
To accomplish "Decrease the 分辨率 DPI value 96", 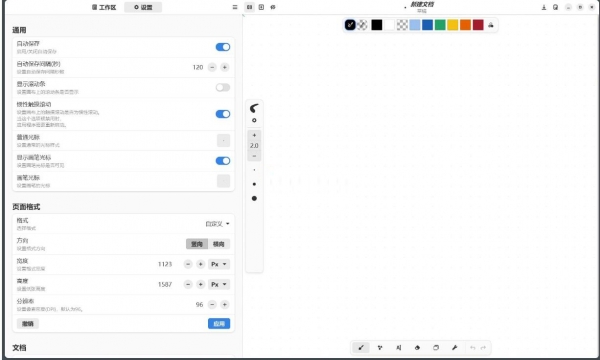I will coord(212,305).
